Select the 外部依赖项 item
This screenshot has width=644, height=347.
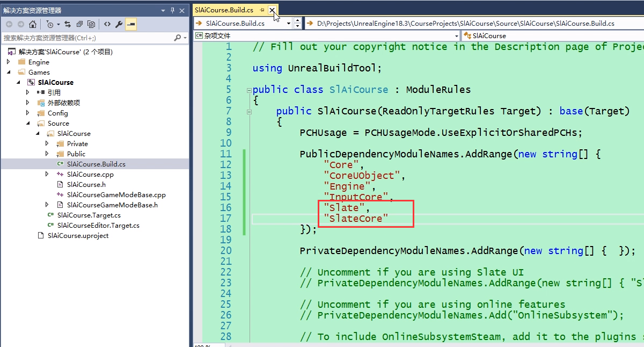pos(64,103)
